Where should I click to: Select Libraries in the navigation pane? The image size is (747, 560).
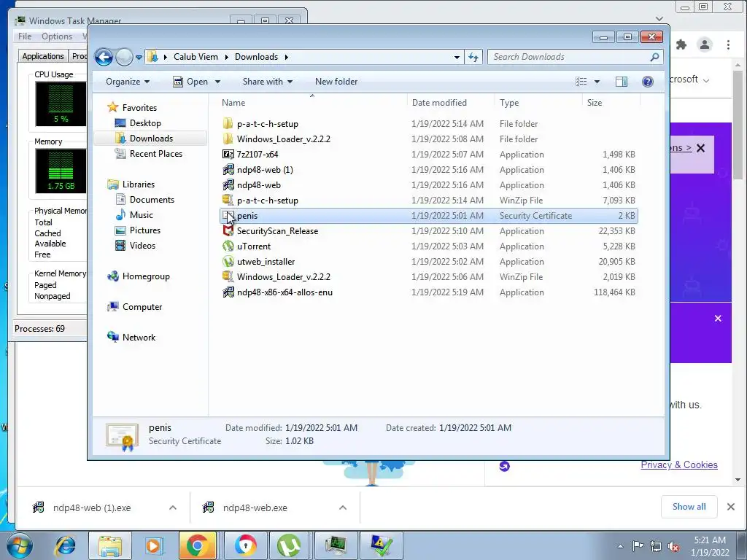pos(138,184)
